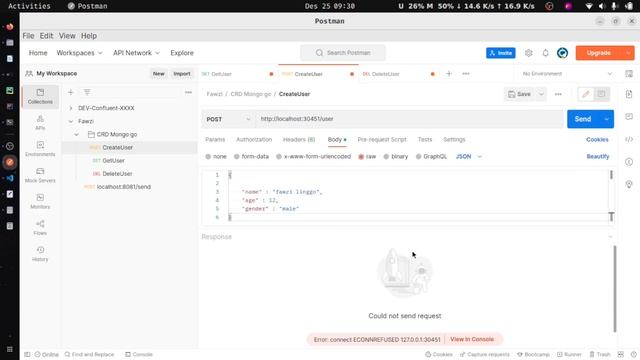Switch to edit mode pencil icon
The width and height of the screenshot is (640, 360).
(x=586, y=94)
